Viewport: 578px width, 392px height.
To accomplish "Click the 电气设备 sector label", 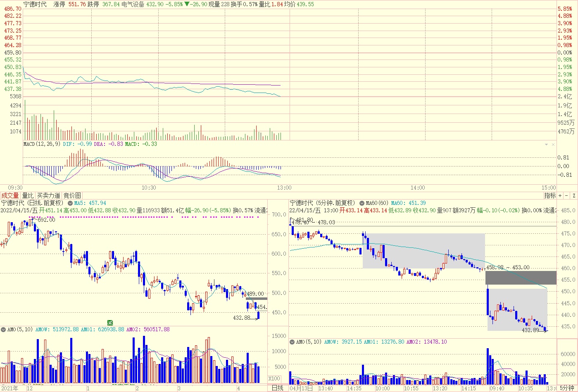I will click(133, 4).
